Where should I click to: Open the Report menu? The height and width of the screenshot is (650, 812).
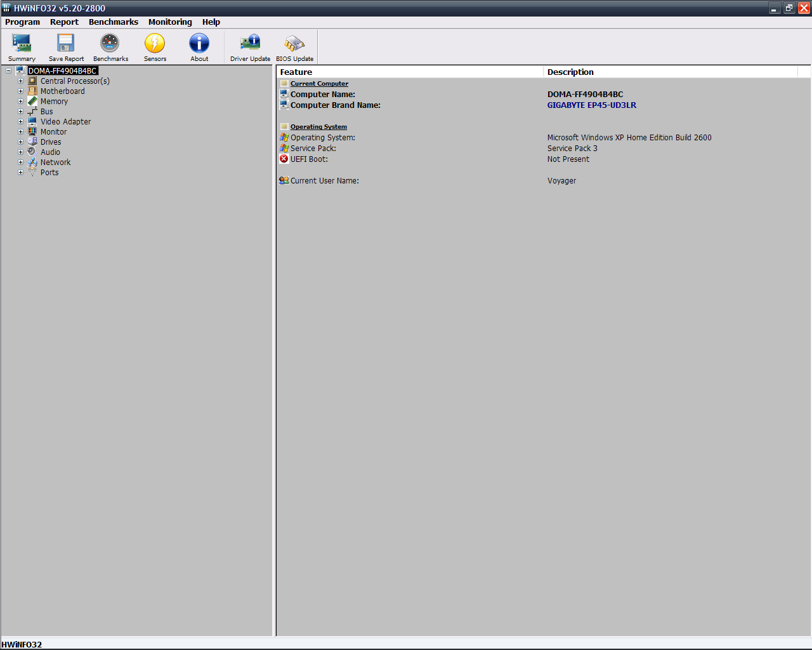pos(64,22)
